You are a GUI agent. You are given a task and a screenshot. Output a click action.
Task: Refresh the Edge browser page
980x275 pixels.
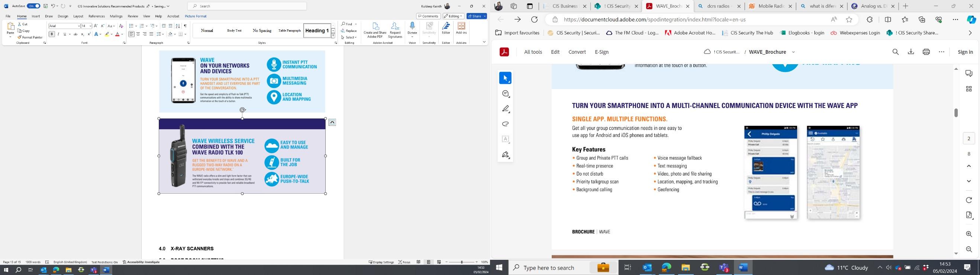click(534, 20)
